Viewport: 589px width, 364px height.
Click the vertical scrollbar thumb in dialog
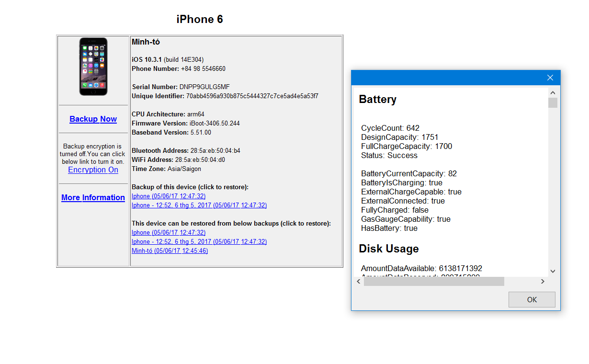(x=553, y=102)
